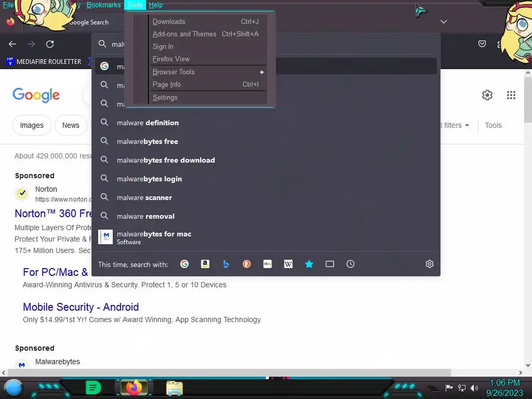Filter results by News
Screen dimensions: 532x399
pos(71,125)
